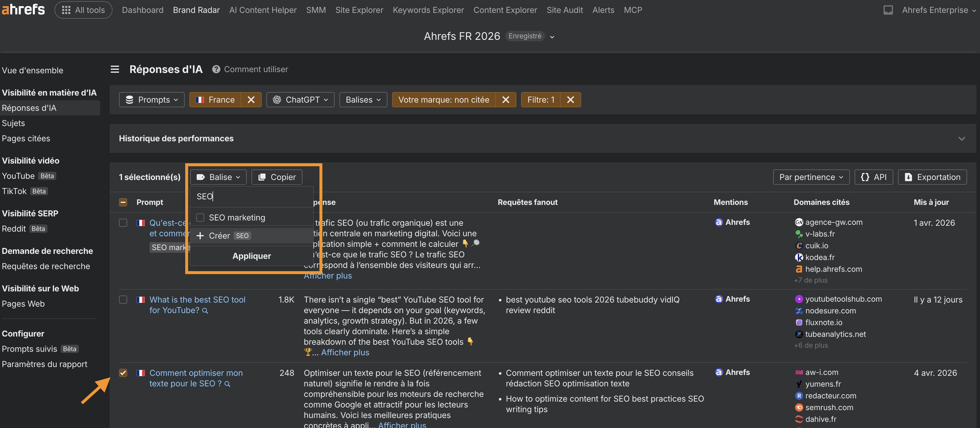980x428 pixels.
Task: Click the Comment utiliser help icon
Action: click(x=216, y=69)
